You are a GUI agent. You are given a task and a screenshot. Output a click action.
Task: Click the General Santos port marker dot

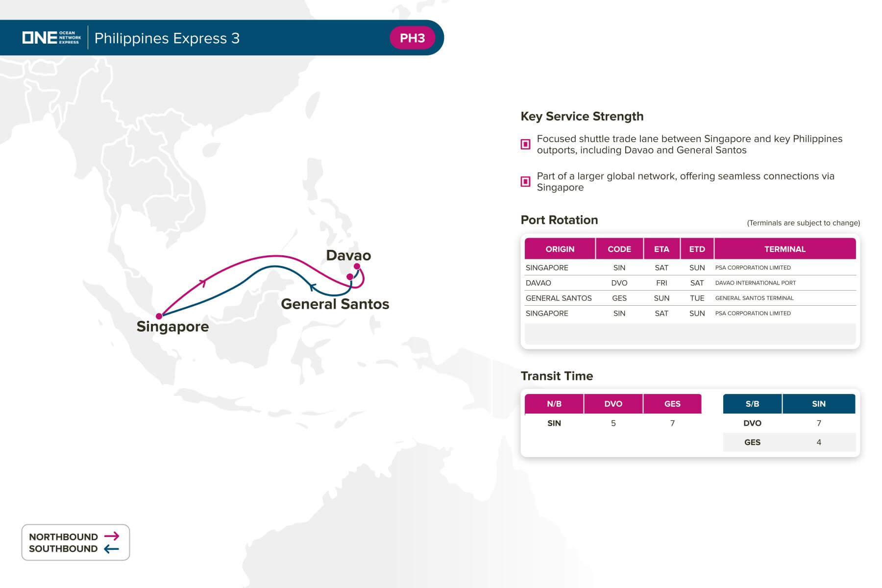(x=349, y=277)
